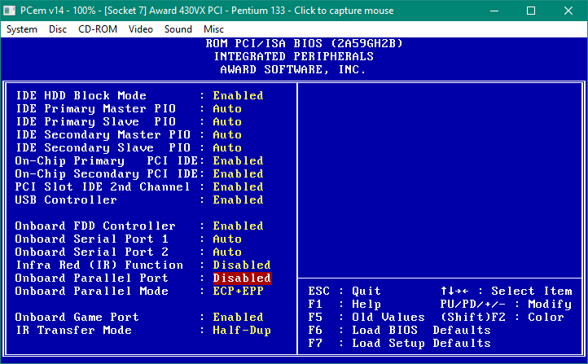
Task: Open the System menu
Action: 22,29
